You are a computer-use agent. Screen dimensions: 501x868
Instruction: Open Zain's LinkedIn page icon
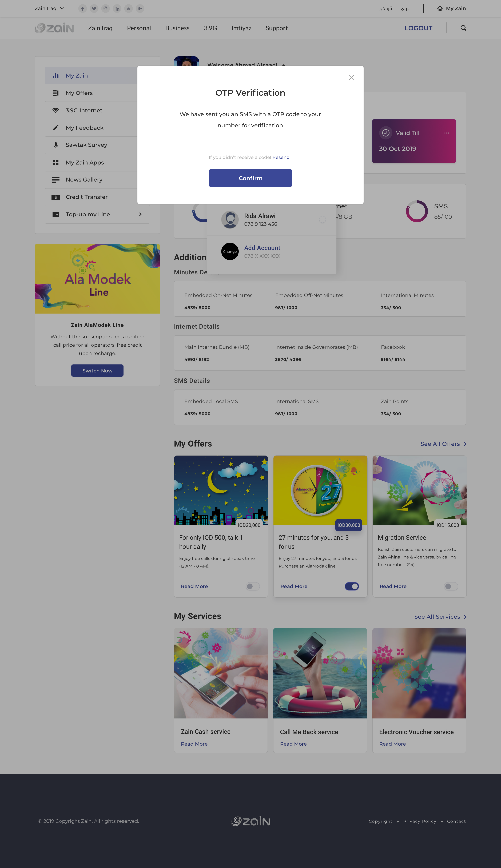[x=117, y=9]
